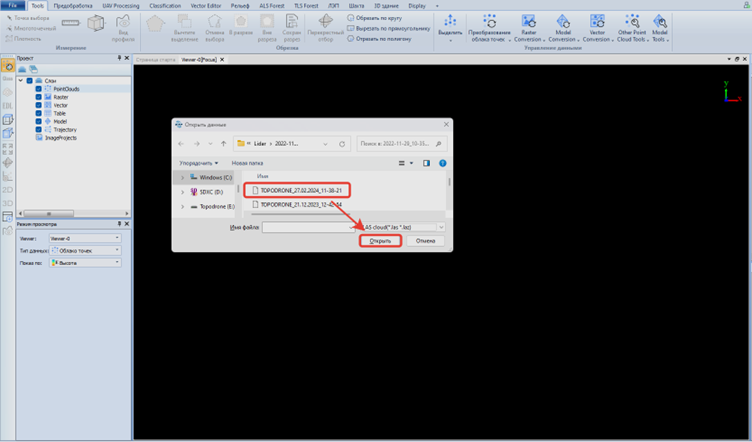
Task: Toggle the Raster layer checkbox
Action: pos(38,97)
